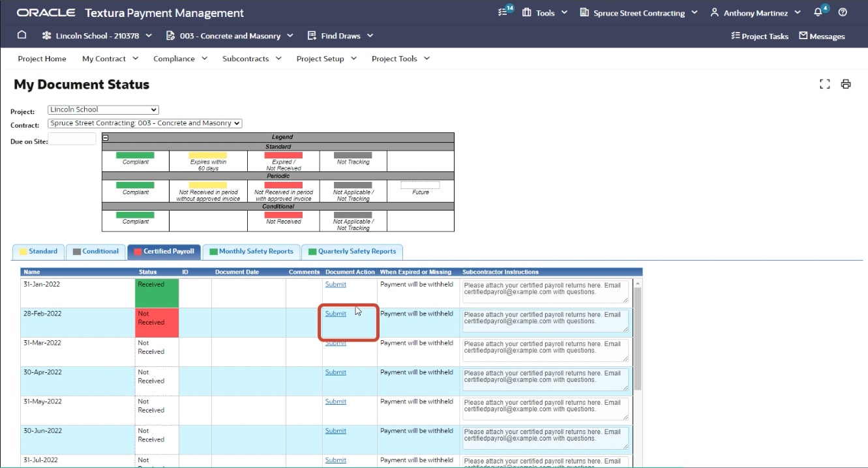Click the Future legend swatch

click(421, 185)
